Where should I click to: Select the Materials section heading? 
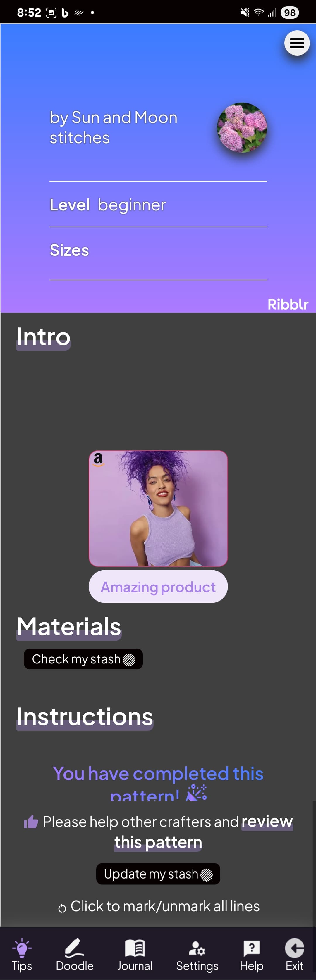[x=69, y=627]
